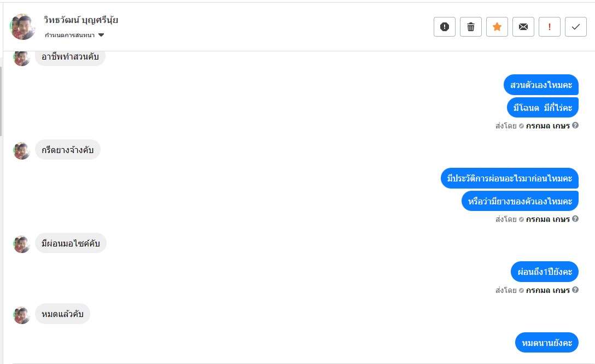
Task: Click sender name กรกมล เกษร under "มีโฉนด มีกี่ไร่คะ"
Action: [547, 126]
